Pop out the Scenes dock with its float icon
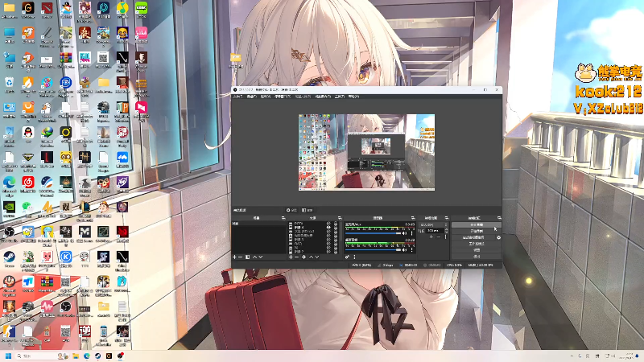 click(x=283, y=218)
